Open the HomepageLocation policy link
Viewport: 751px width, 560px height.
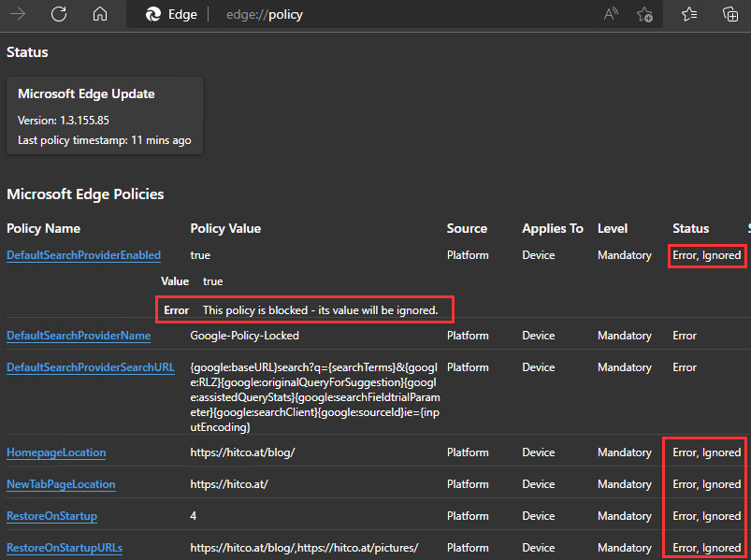click(x=56, y=452)
